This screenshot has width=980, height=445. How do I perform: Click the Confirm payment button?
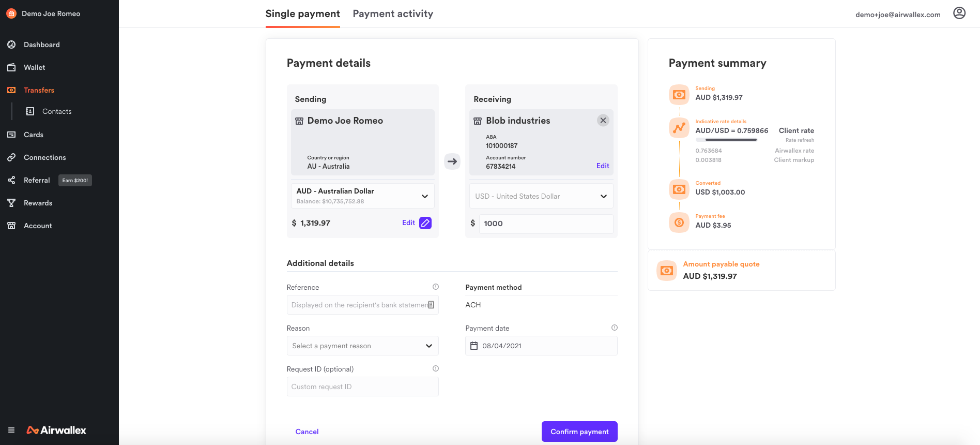click(579, 432)
